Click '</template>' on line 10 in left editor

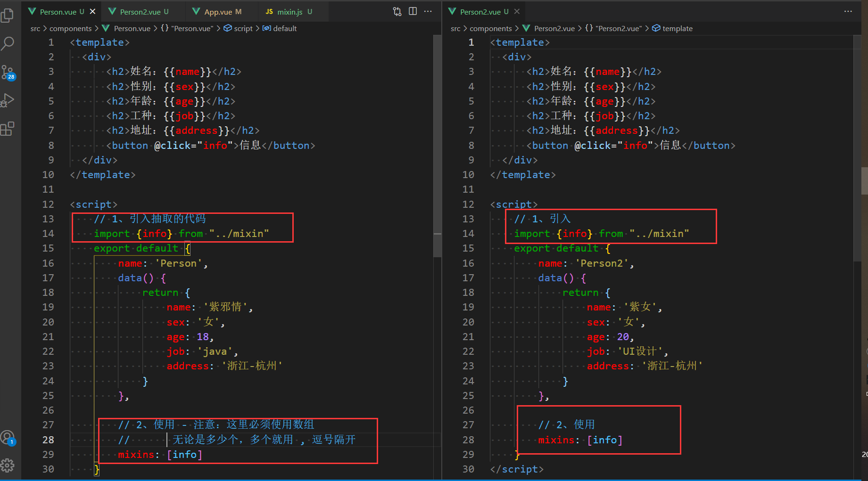tap(103, 175)
